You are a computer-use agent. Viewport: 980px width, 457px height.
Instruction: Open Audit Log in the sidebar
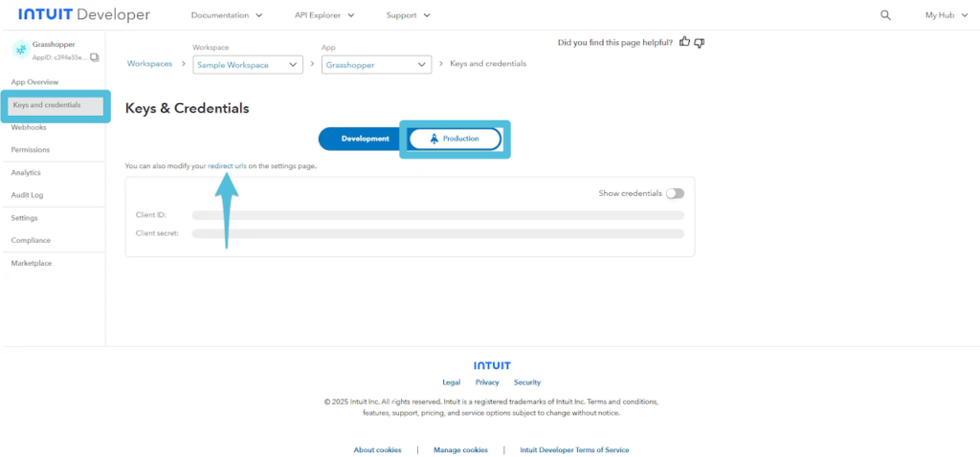pos(27,195)
